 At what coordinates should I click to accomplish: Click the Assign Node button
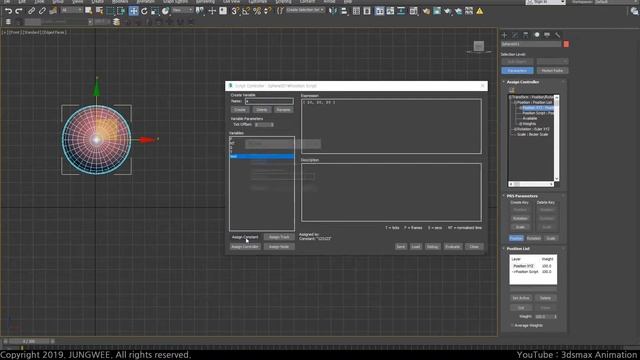coord(279,247)
